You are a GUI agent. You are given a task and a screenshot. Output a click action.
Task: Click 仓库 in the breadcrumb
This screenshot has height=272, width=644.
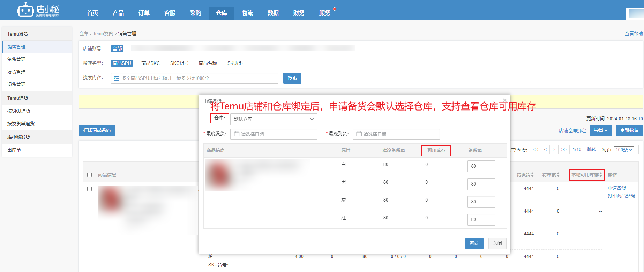click(x=83, y=33)
